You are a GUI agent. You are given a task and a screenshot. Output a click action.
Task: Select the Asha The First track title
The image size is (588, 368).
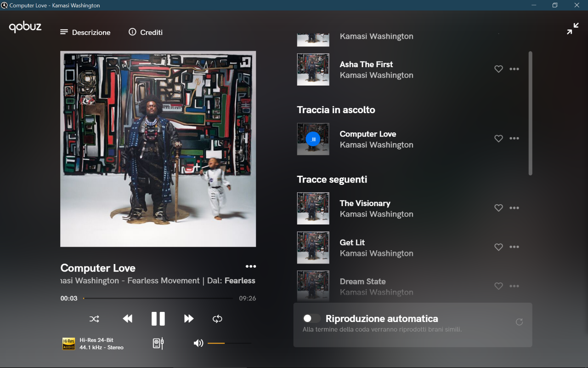pyautogui.click(x=366, y=64)
